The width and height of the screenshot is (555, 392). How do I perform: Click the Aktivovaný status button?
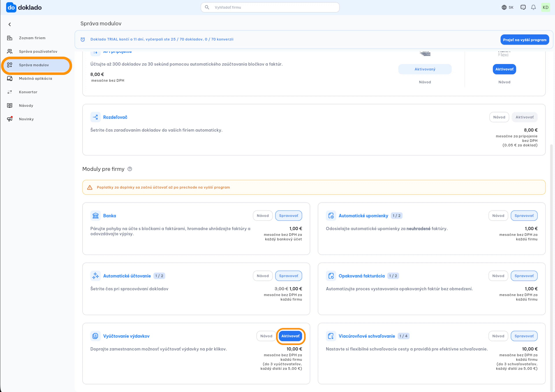(425, 69)
